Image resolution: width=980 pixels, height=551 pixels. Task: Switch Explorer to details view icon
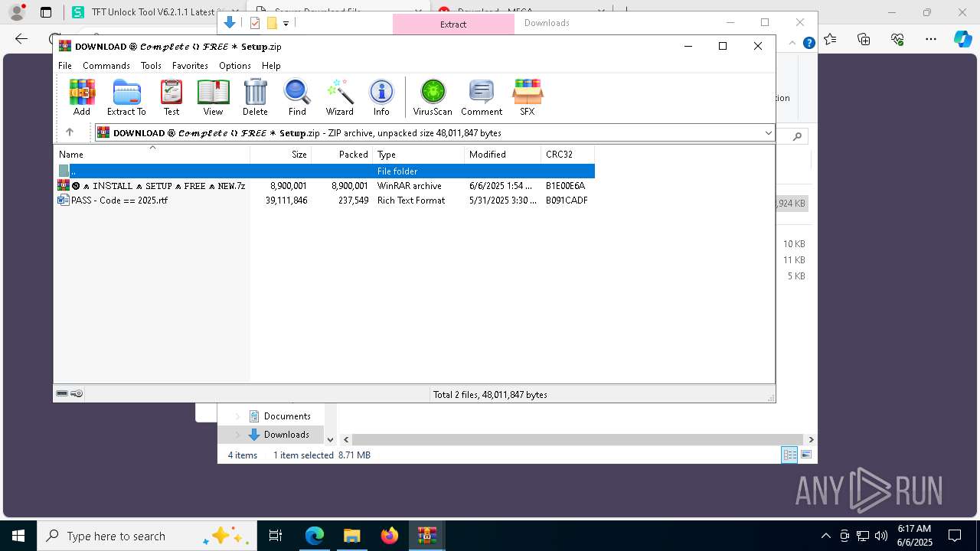(789, 455)
